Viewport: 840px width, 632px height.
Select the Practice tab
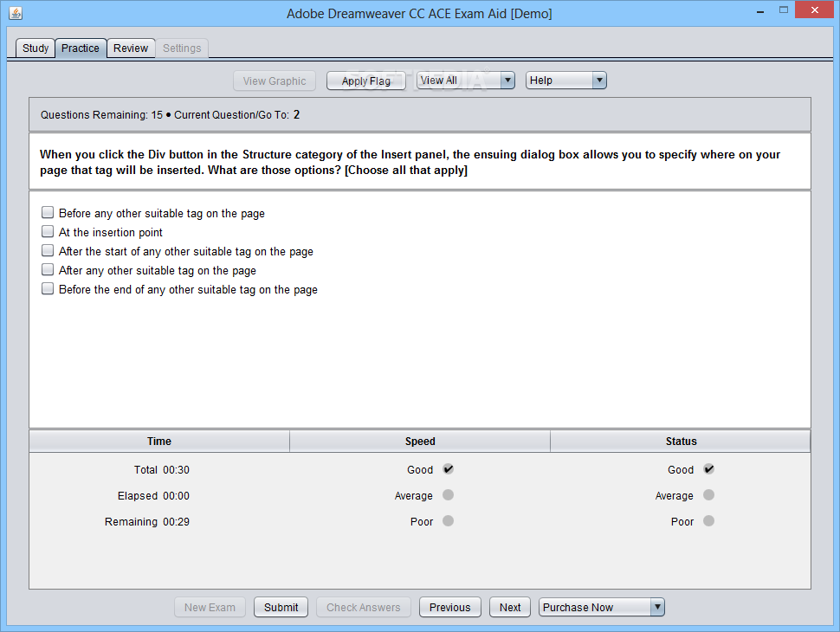click(x=81, y=48)
